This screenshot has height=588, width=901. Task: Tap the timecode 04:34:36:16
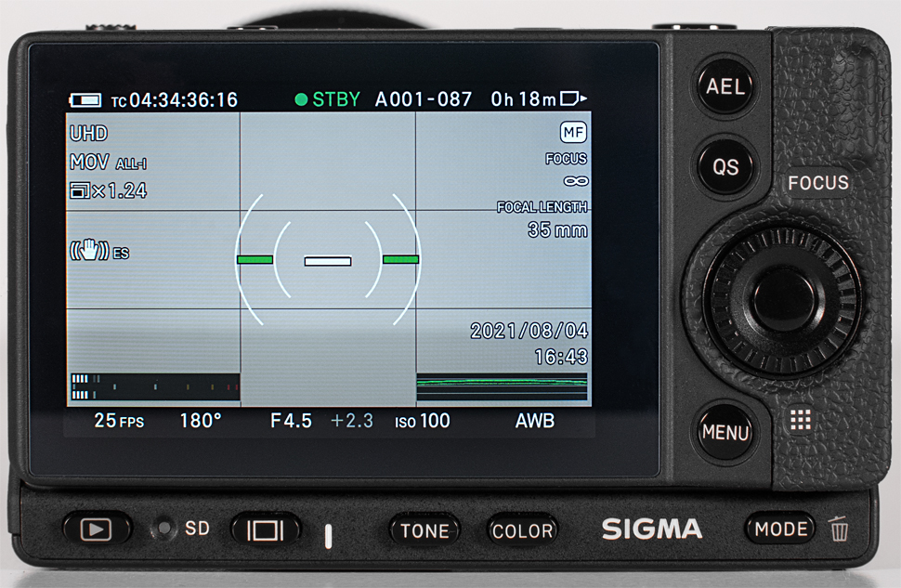(x=175, y=100)
